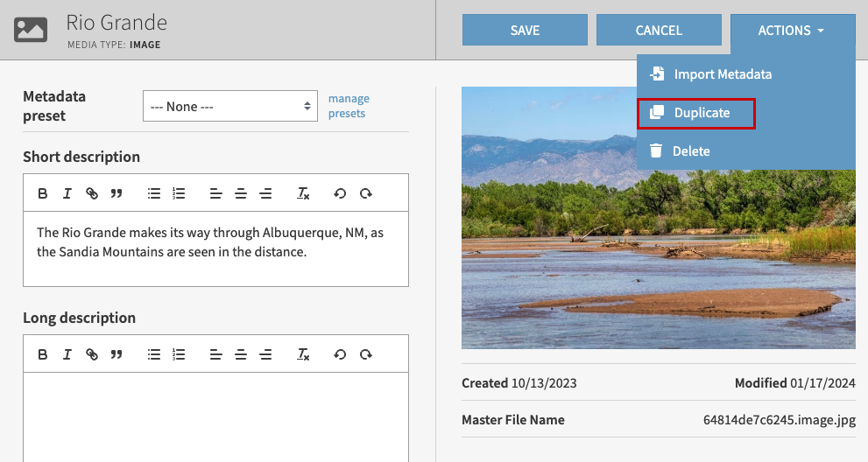Click the Rio Grande title text
Viewport: 868px width, 462px height.
point(116,23)
